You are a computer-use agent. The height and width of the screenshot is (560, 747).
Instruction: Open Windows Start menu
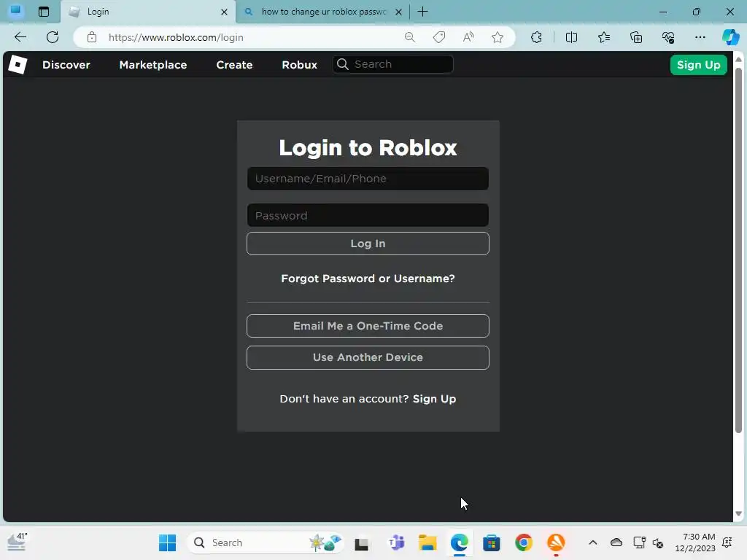click(167, 542)
